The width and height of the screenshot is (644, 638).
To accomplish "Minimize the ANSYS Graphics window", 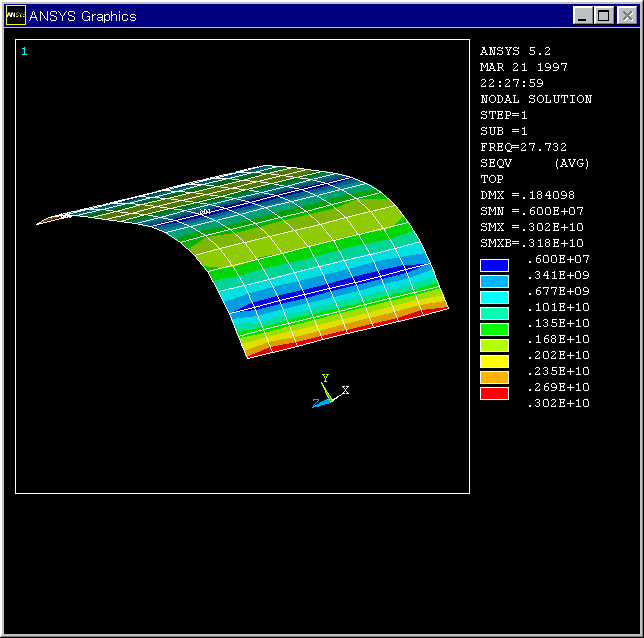I will 584,16.
